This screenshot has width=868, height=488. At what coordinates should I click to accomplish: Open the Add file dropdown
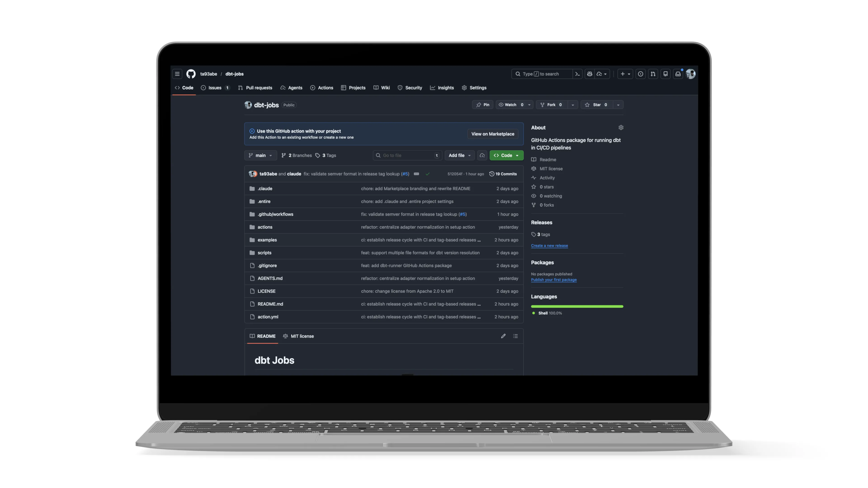[x=460, y=155]
